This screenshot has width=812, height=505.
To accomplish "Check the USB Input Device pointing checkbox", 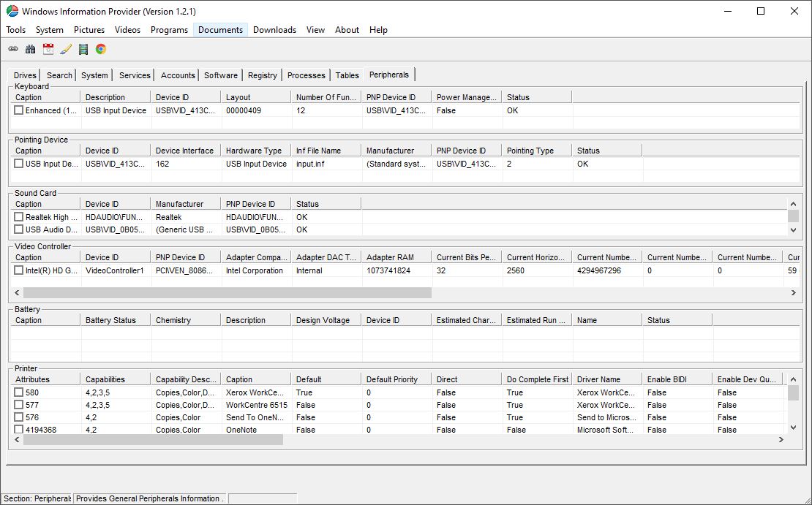I will pos(20,164).
